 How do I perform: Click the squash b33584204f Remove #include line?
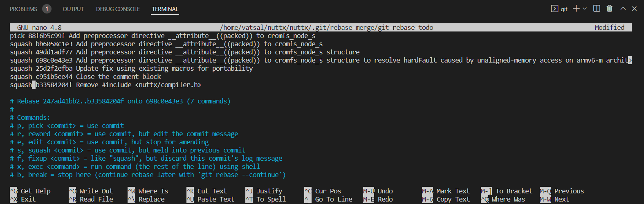point(105,85)
